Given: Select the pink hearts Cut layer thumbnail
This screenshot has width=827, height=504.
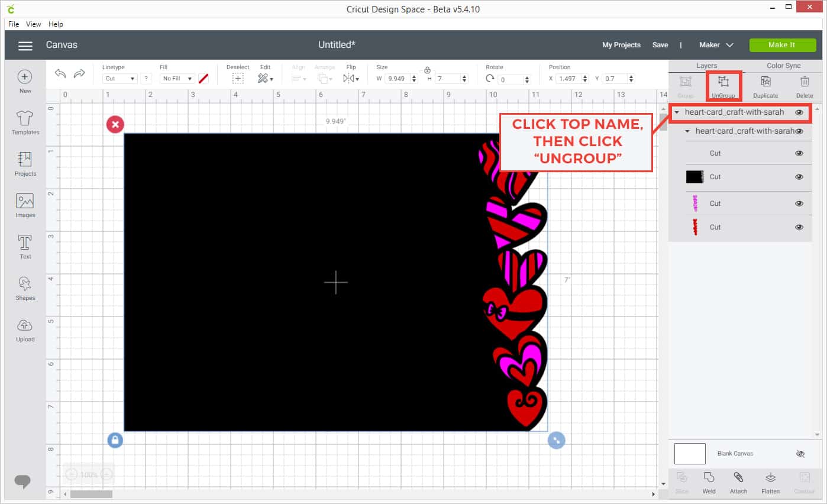Looking at the screenshot, I should [695, 203].
